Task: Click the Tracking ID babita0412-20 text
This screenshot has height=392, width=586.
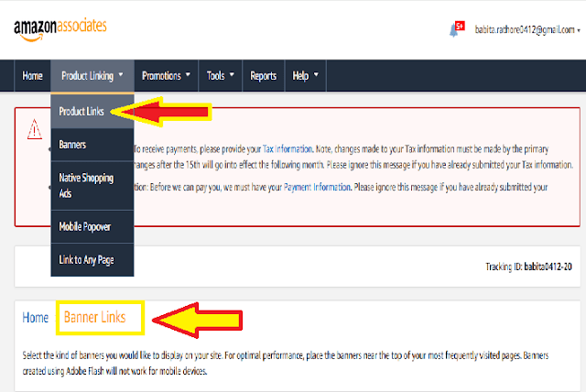Action: 529,267
